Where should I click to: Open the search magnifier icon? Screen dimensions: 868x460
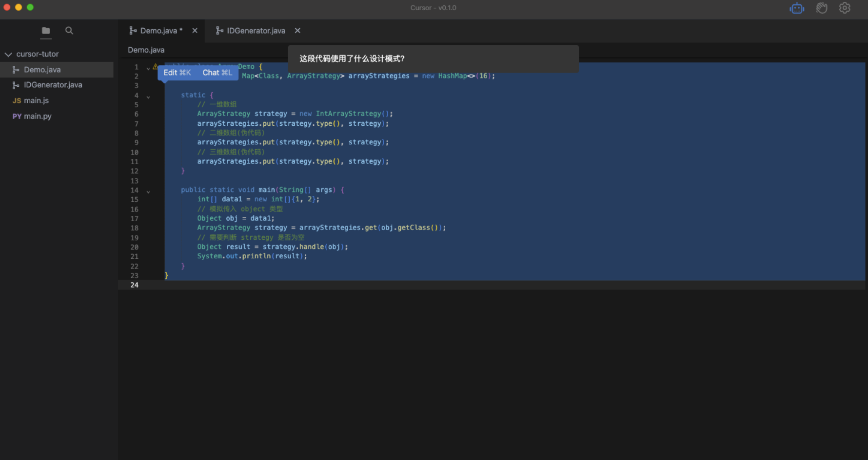tap(69, 31)
